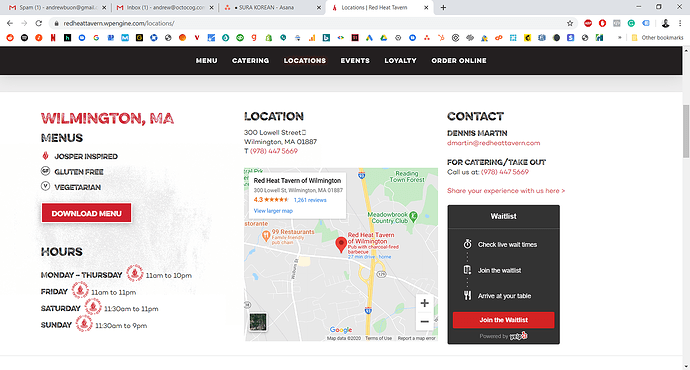Open View larger map link
This screenshot has height=370, width=690.
tap(273, 211)
